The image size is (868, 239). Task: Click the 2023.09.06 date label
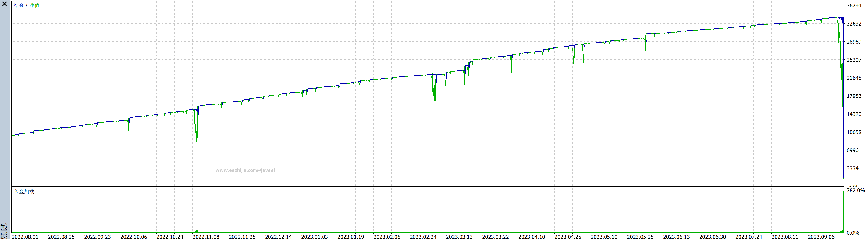pyautogui.click(x=821, y=237)
